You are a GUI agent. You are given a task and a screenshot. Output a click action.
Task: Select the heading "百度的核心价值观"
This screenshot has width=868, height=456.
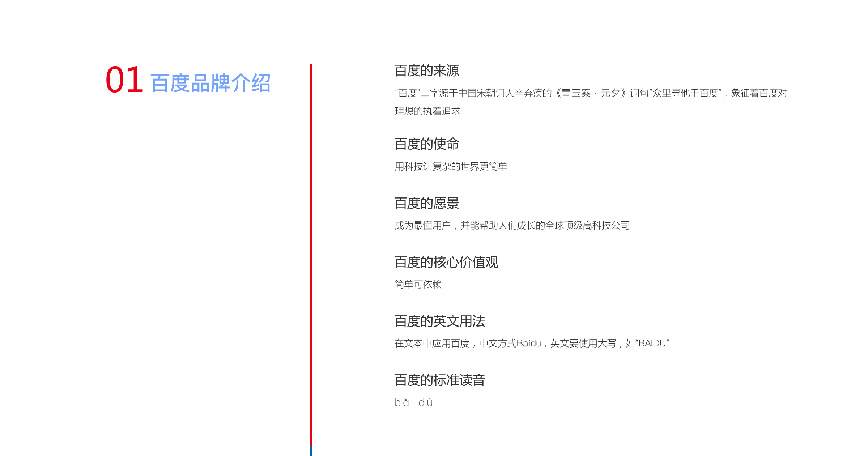pyautogui.click(x=446, y=262)
